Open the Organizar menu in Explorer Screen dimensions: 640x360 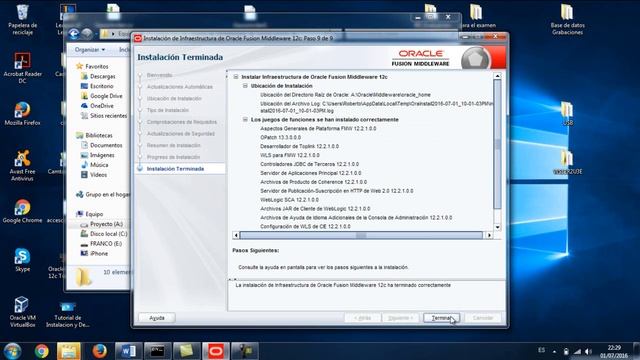coord(89,50)
